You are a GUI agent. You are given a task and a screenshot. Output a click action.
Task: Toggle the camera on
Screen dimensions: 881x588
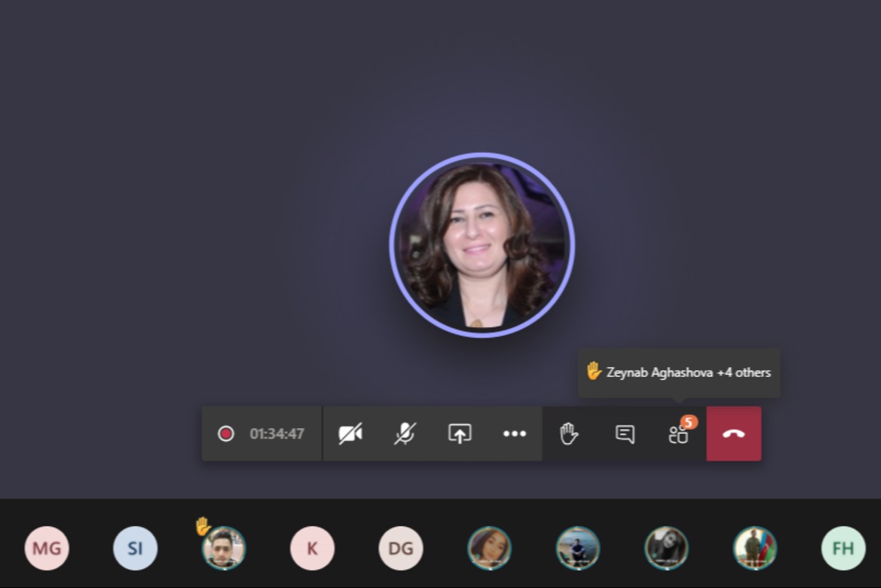(350, 433)
